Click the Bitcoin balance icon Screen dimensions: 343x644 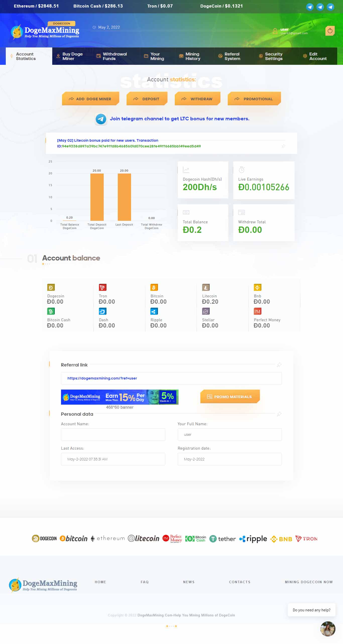(x=154, y=287)
